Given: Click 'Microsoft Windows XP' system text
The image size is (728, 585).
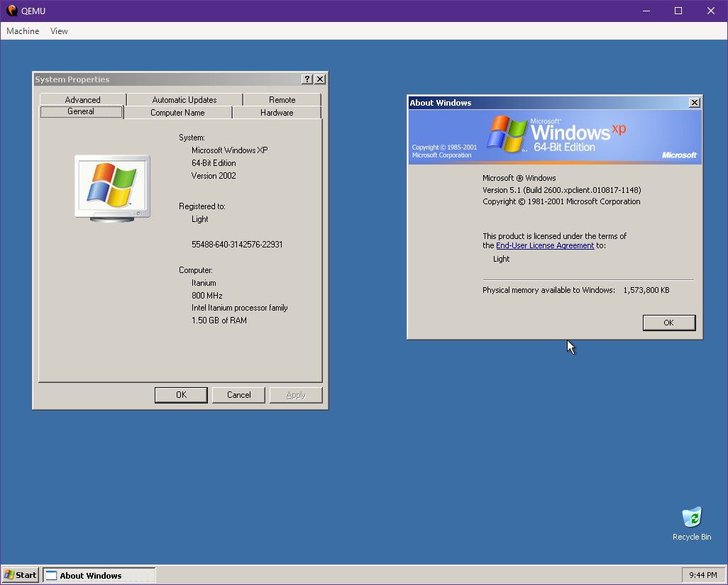Looking at the screenshot, I should tap(229, 150).
